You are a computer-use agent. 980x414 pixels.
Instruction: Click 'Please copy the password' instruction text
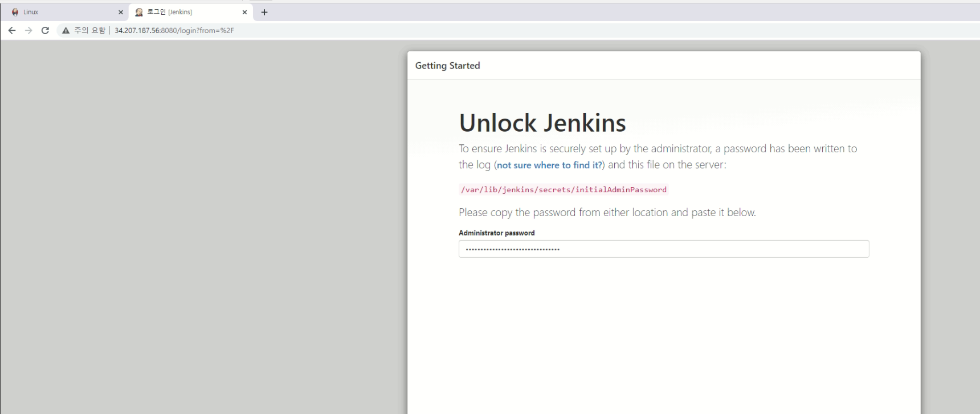click(x=607, y=212)
